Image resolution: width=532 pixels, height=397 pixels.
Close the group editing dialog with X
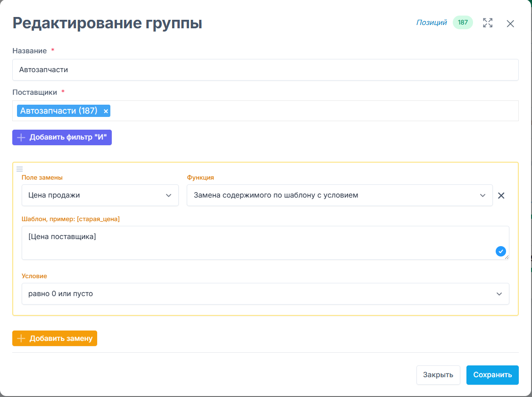coord(510,24)
